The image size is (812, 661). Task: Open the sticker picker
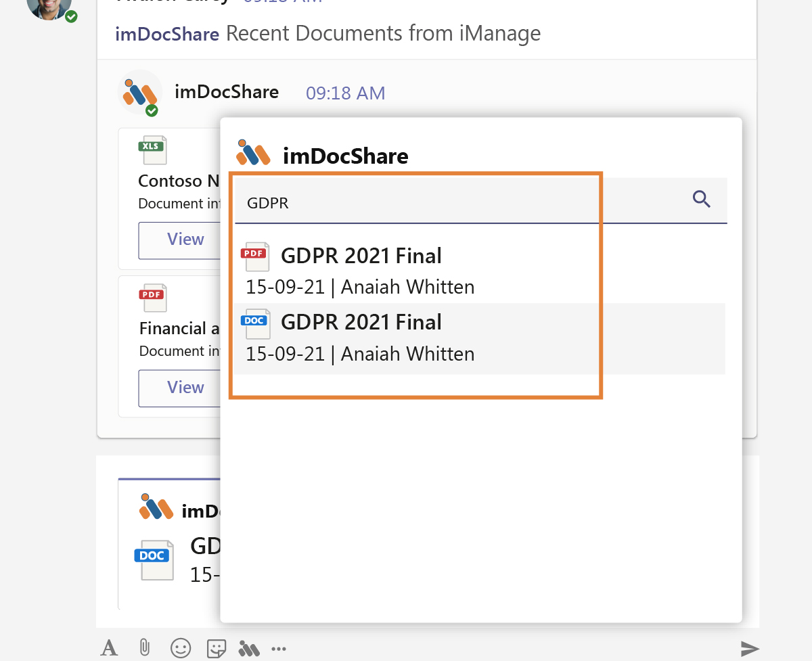click(x=216, y=649)
